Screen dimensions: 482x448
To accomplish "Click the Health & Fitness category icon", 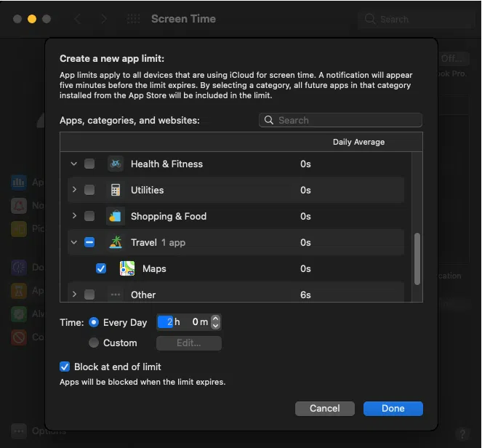I will pos(115,164).
